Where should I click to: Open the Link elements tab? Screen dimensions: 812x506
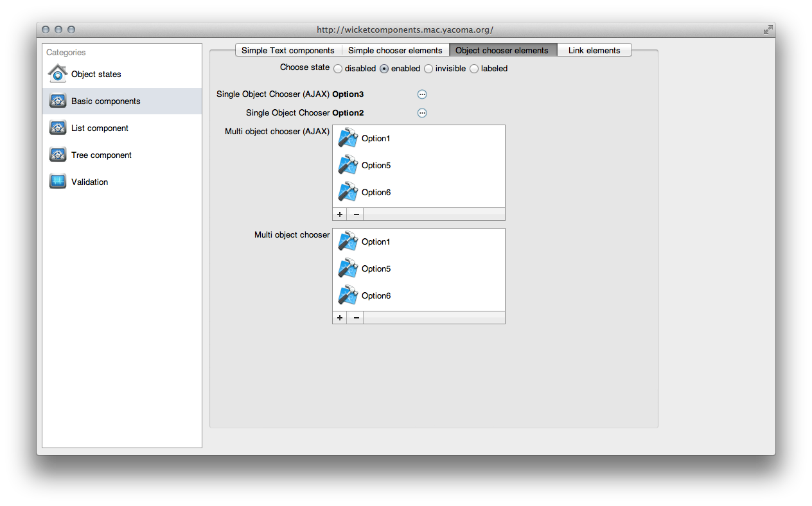click(x=594, y=50)
